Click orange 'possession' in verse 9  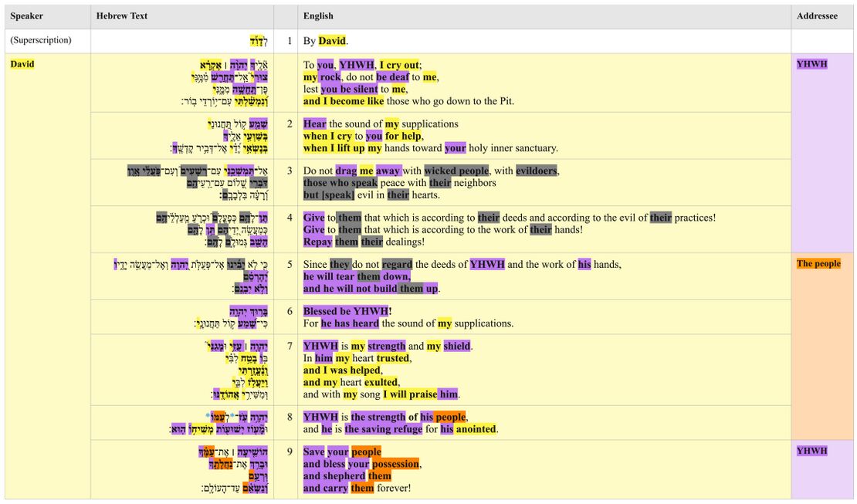click(395, 465)
